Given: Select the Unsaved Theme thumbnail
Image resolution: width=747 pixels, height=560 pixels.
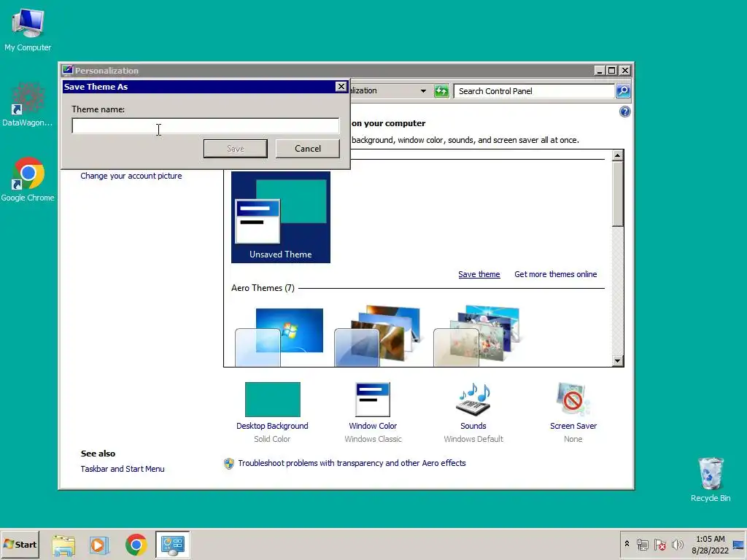Looking at the screenshot, I should (281, 217).
